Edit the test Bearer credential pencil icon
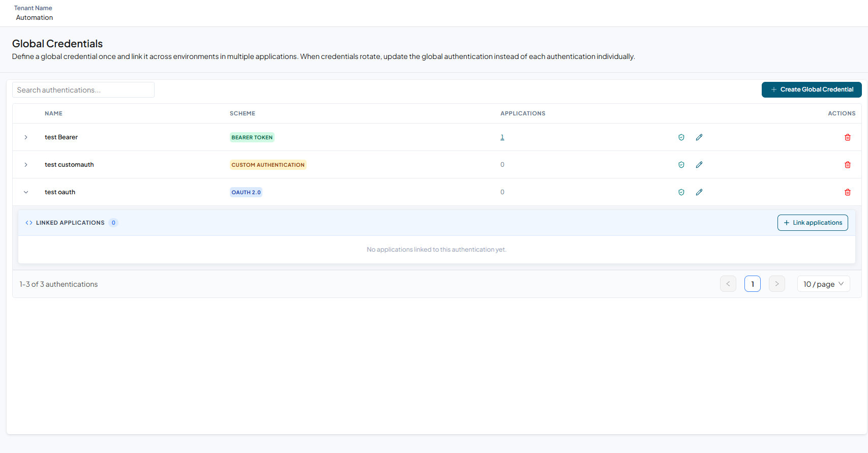 [x=699, y=137]
